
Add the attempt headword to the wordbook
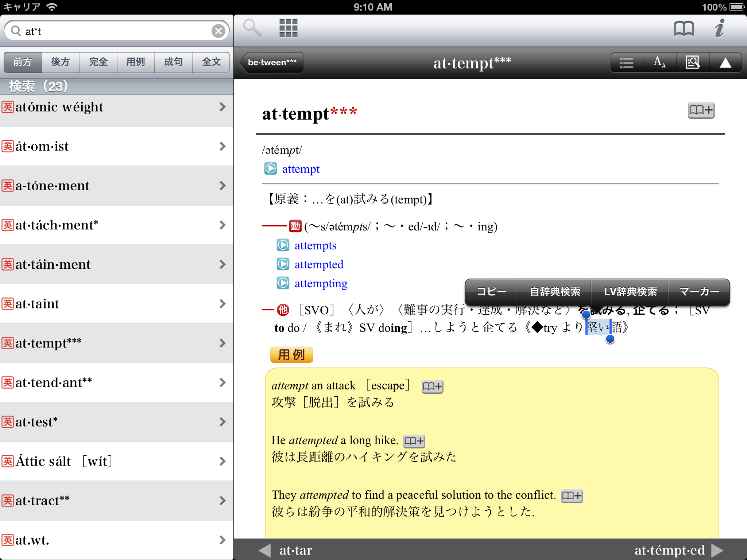point(701,110)
